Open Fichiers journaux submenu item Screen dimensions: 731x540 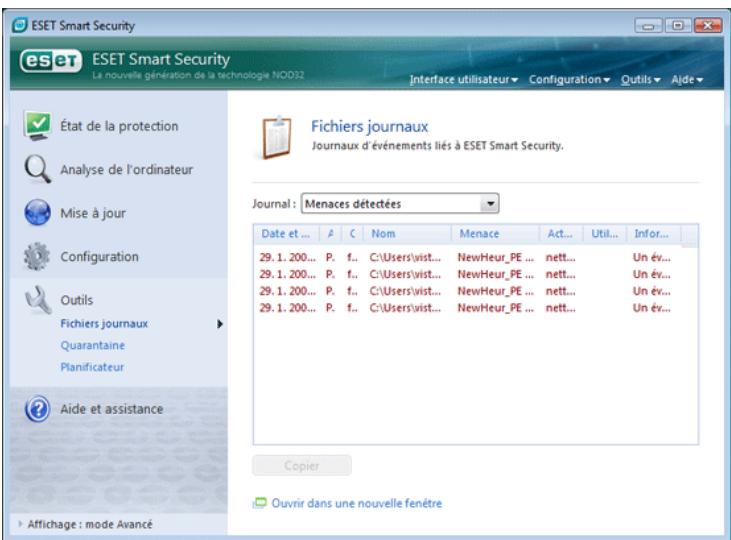pos(104,324)
